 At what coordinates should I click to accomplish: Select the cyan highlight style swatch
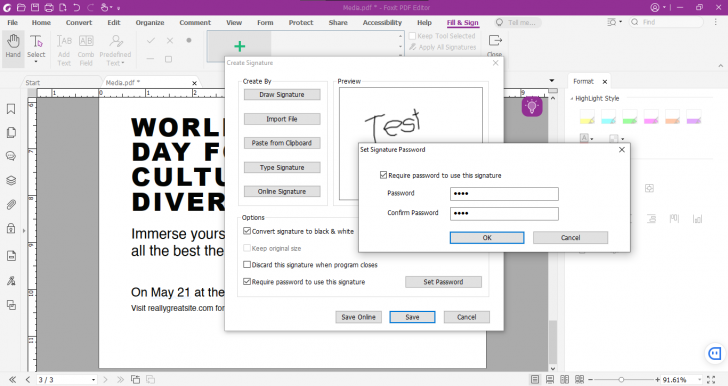608,117
